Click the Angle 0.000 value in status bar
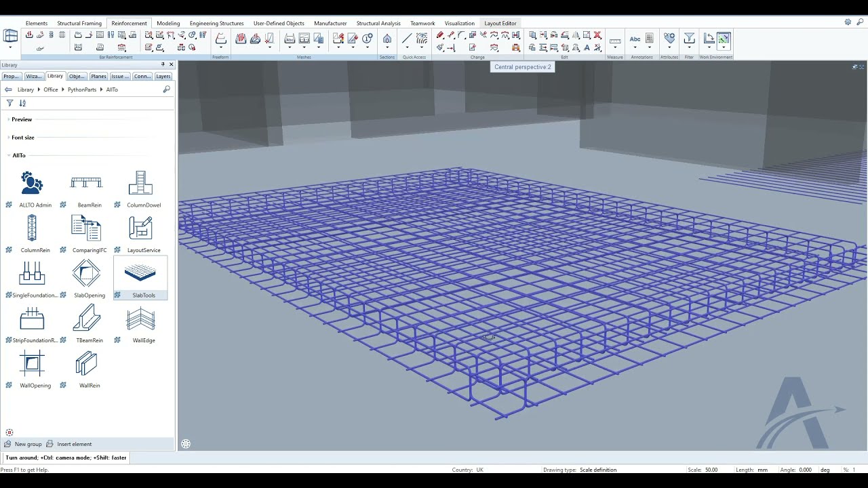This screenshot has height=488, width=868. coord(805,470)
